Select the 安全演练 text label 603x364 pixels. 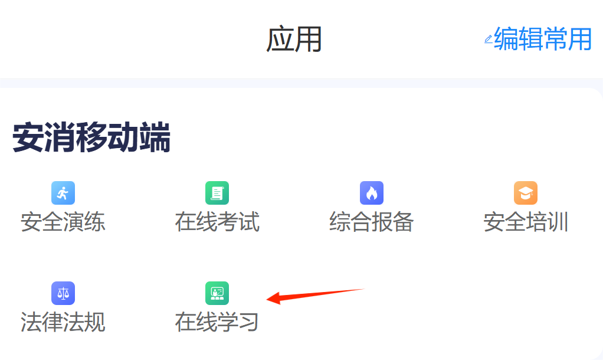coord(63,222)
